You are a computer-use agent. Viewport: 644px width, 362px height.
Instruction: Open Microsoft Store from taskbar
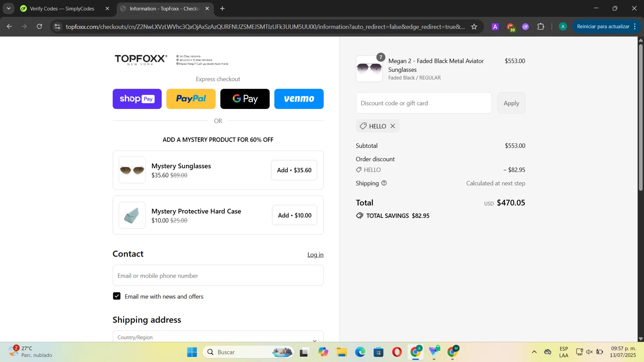pyautogui.click(x=378, y=352)
